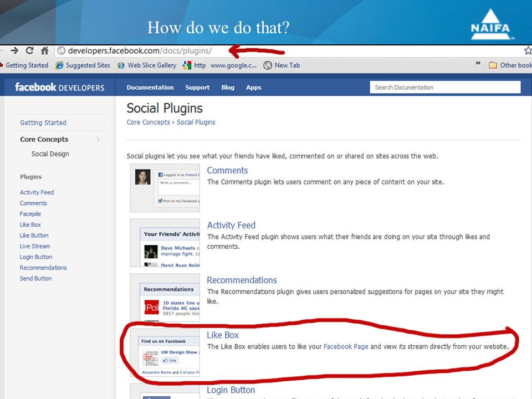Open the Other bookmarks folder
The image size is (532, 399).
coord(510,65)
